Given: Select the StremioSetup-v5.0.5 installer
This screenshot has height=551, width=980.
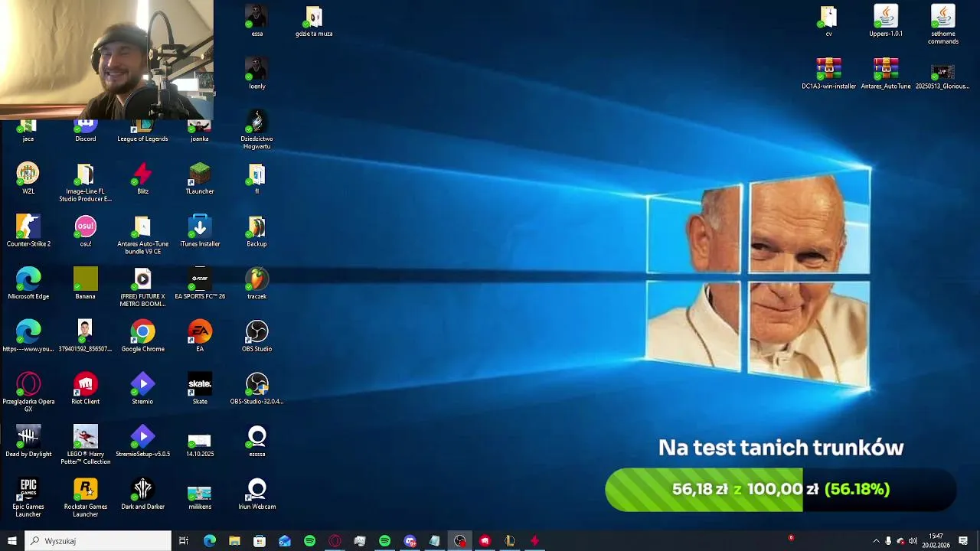Looking at the screenshot, I should tap(142, 441).
